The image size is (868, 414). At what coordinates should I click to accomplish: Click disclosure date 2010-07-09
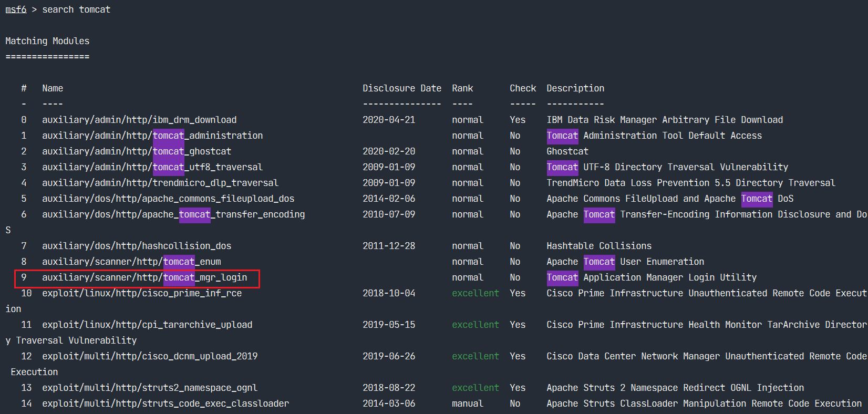tap(389, 214)
